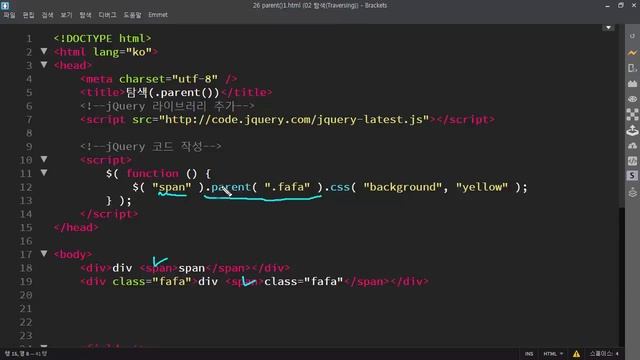Click the jQuery 코드 작성 comment on line 9

(x=151, y=147)
